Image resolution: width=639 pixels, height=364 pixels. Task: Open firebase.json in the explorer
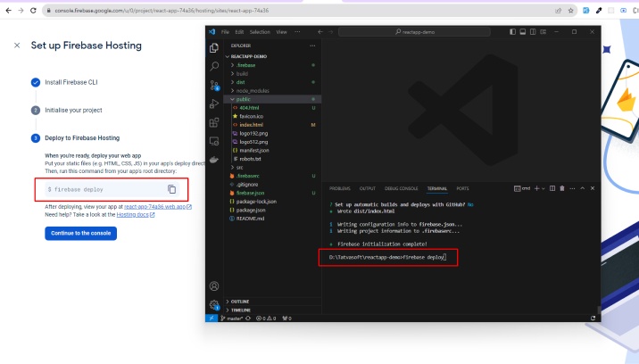(x=251, y=193)
